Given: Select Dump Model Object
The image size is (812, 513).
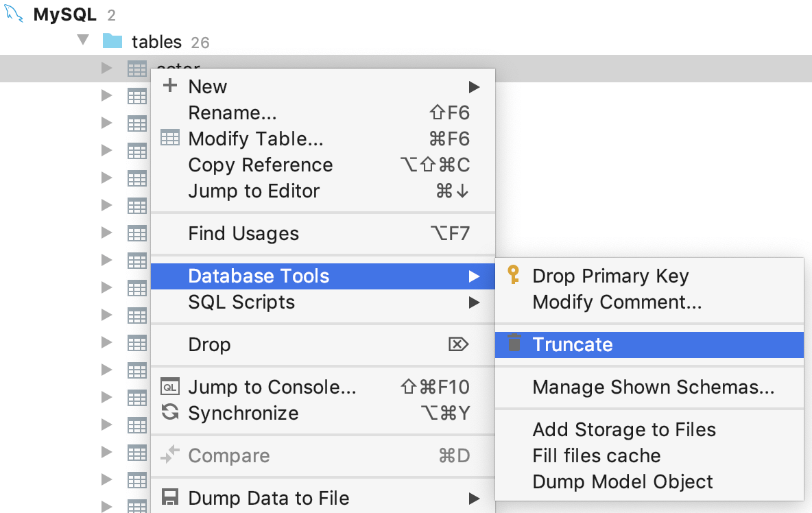Looking at the screenshot, I should [x=649, y=482].
